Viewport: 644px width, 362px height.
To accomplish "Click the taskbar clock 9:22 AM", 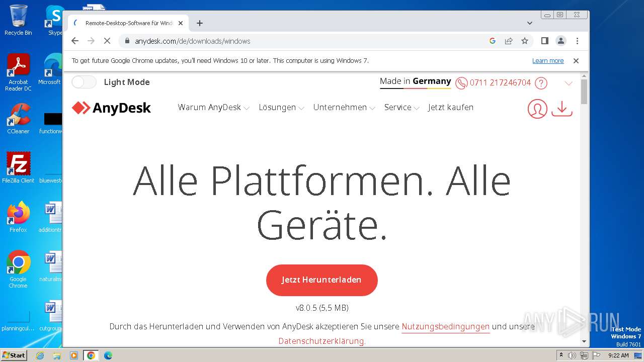I will tap(618, 355).
